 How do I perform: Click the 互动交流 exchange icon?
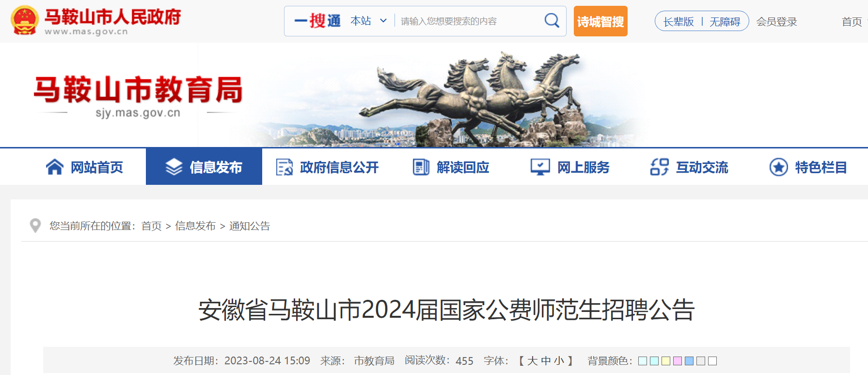coord(659,167)
